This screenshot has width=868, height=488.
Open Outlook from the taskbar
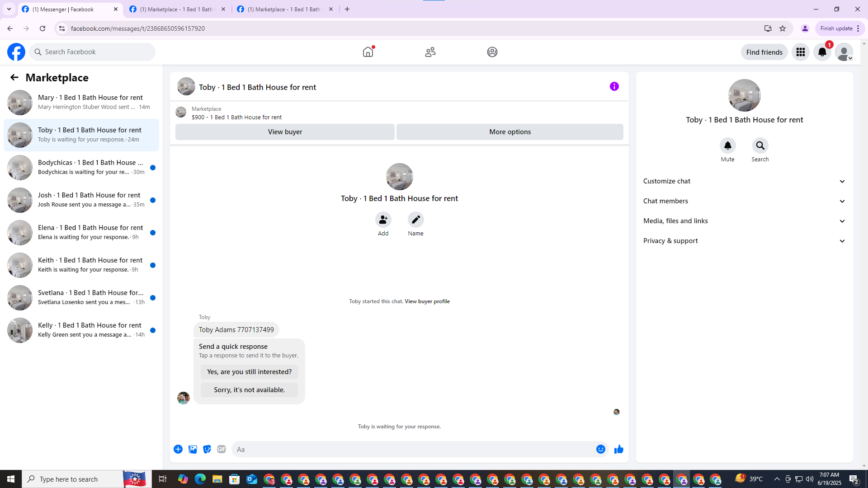point(252,479)
